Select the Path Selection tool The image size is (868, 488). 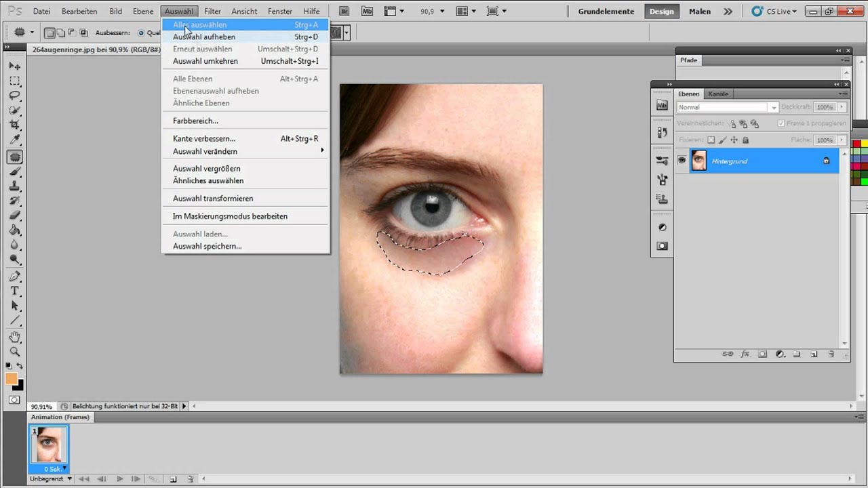point(14,306)
